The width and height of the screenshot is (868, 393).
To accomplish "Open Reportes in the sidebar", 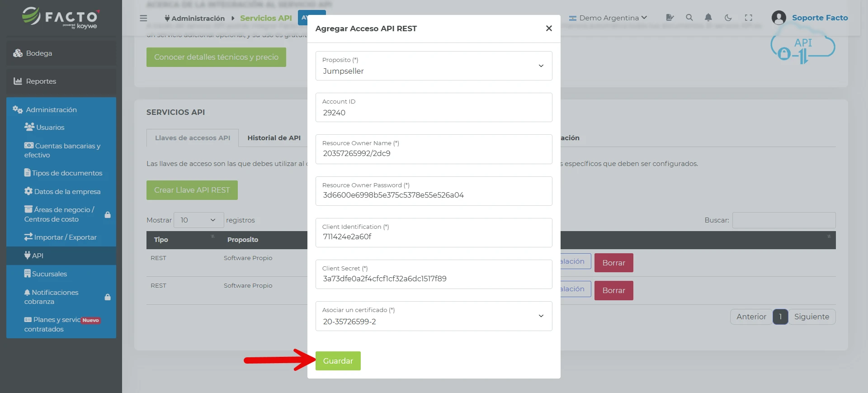I will click(x=61, y=81).
